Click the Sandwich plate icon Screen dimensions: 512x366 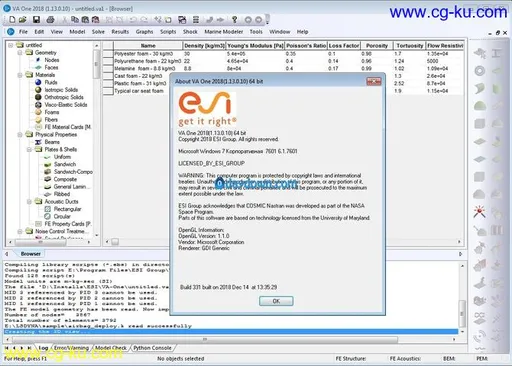pos(48,164)
